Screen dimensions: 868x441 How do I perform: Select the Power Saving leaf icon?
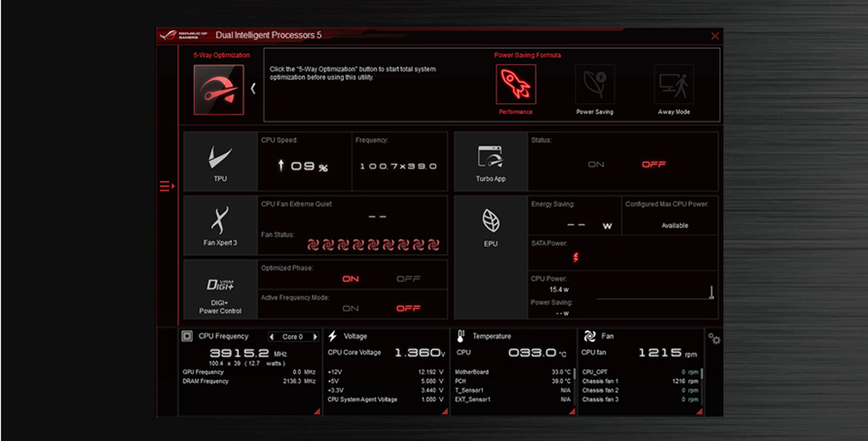coord(595,84)
